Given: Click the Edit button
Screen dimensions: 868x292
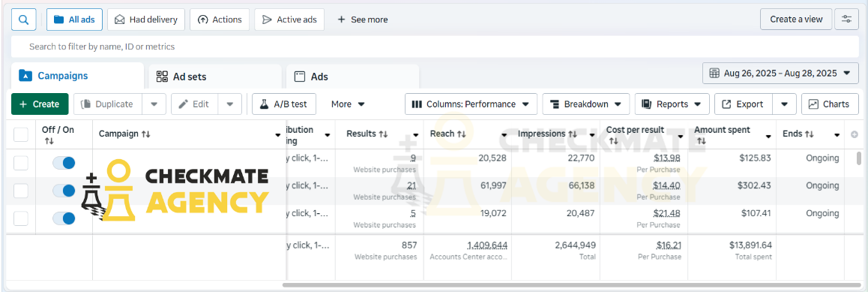Looking at the screenshot, I should (x=195, y=104).
